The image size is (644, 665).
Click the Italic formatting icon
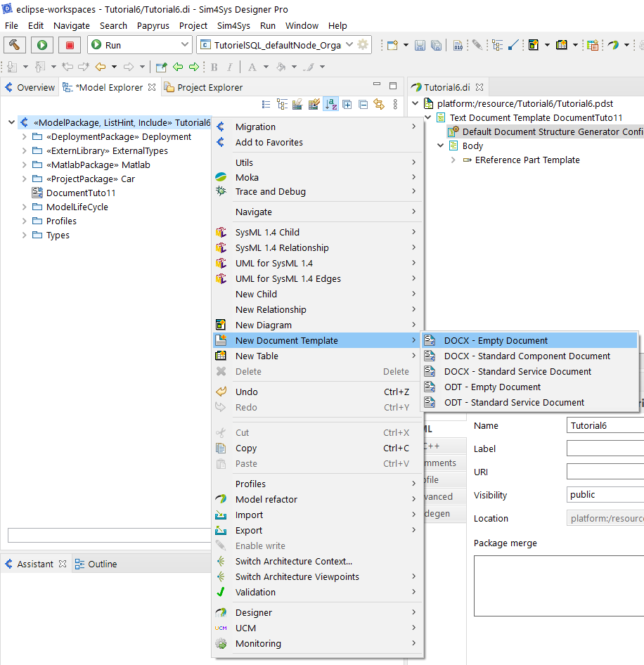229,67
